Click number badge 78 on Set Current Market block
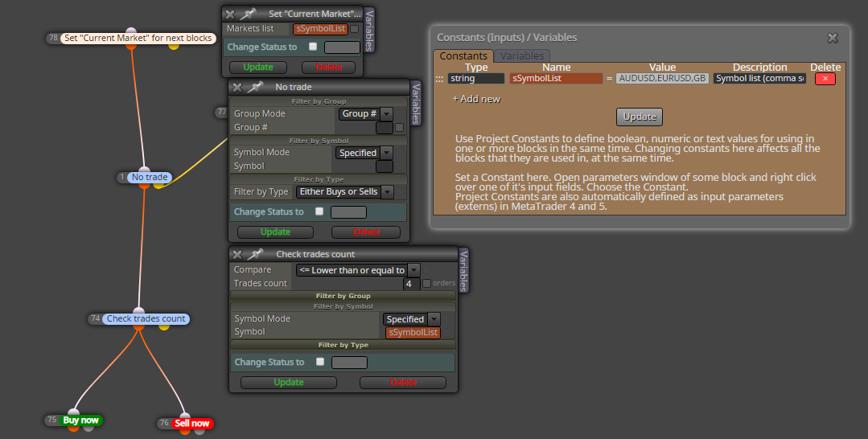Viewport: 868px width, 439px height. click(x=53, y=39)
